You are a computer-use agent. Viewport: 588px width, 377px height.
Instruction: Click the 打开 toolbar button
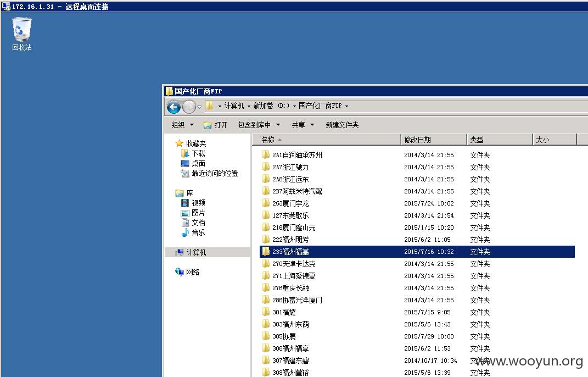(x=215, y=125)
